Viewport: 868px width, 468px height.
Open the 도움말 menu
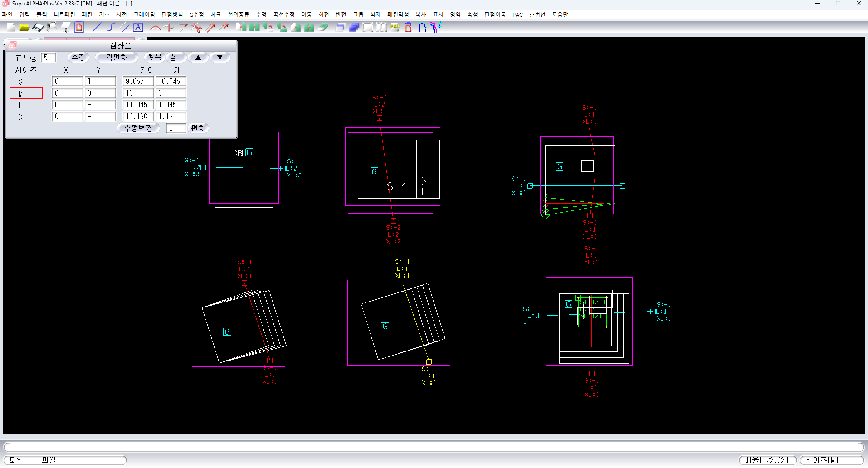(x=560, y=15)
